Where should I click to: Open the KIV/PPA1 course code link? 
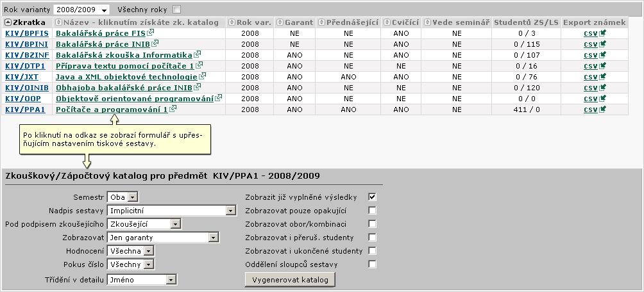click(x=25, y=109)
